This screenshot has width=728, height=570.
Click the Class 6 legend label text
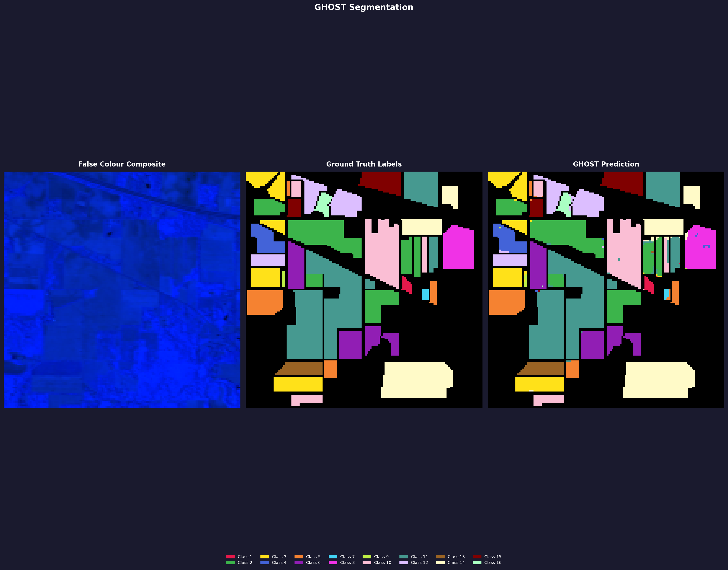tap(313, 562)
